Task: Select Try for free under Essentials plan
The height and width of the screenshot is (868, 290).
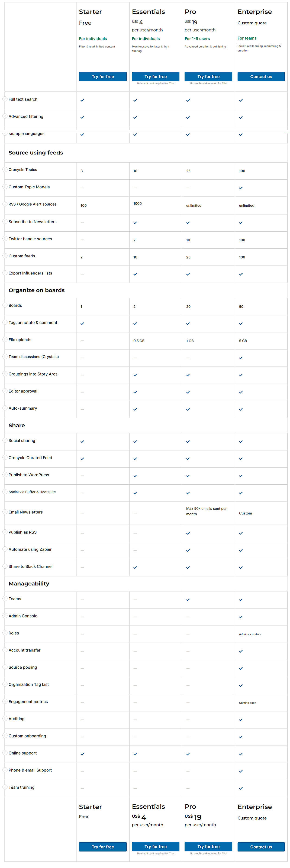Action: (156, 76)
